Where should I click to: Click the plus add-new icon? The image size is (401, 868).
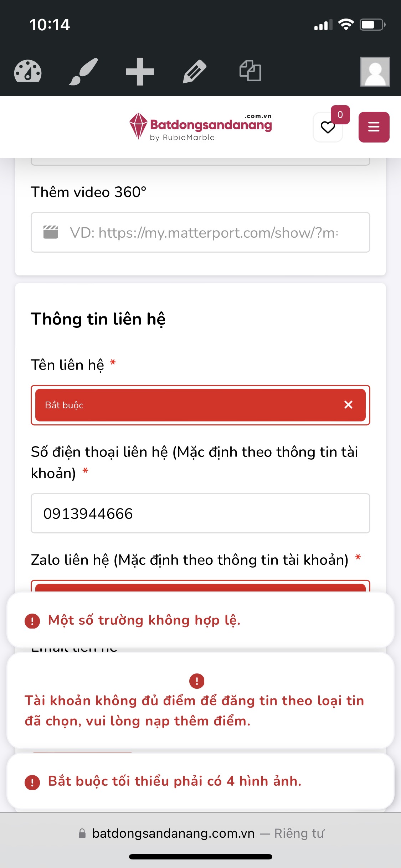click(140, 71)
